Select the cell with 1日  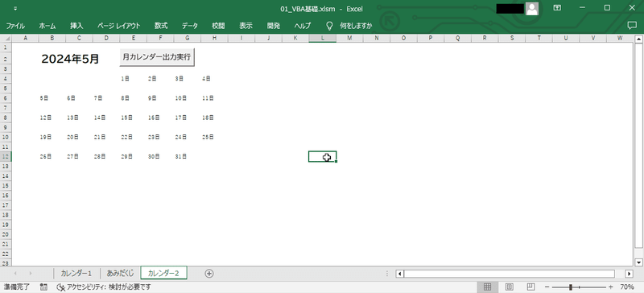click(133, 79)
